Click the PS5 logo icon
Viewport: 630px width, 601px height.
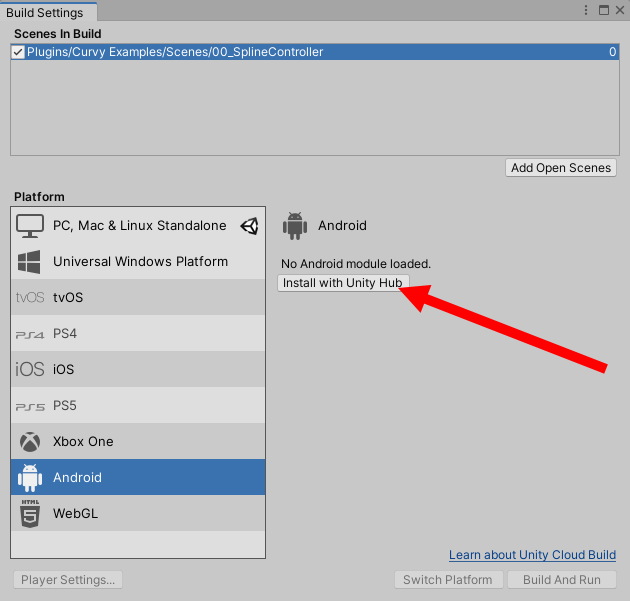click(30, 407)
